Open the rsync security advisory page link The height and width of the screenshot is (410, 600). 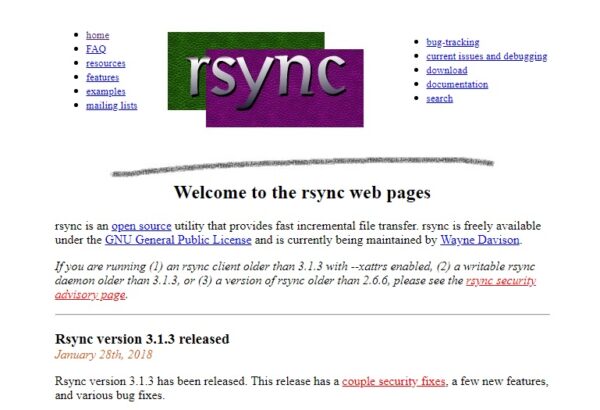[501, 281]
